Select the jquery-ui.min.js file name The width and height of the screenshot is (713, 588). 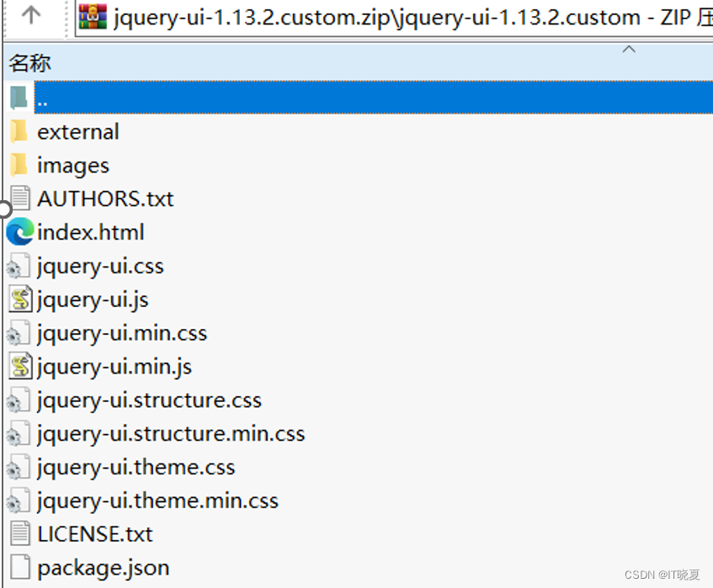(x=114, y=367)
